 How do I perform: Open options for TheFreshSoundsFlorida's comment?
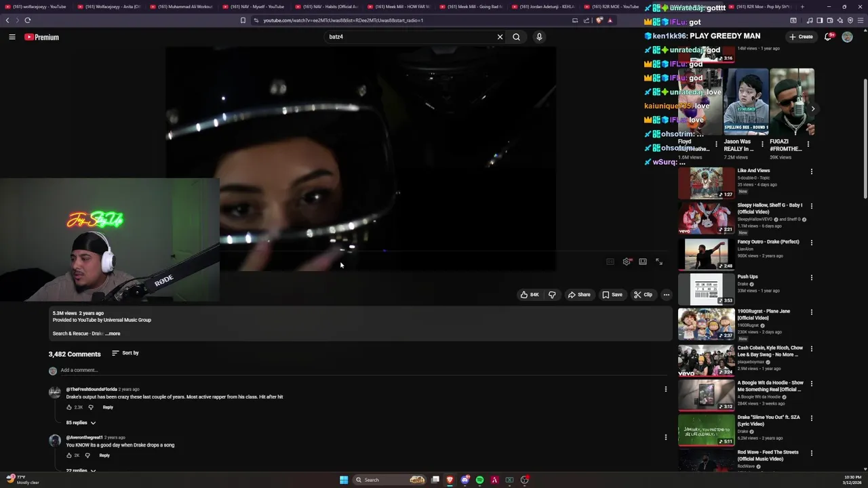coord(665,389)
